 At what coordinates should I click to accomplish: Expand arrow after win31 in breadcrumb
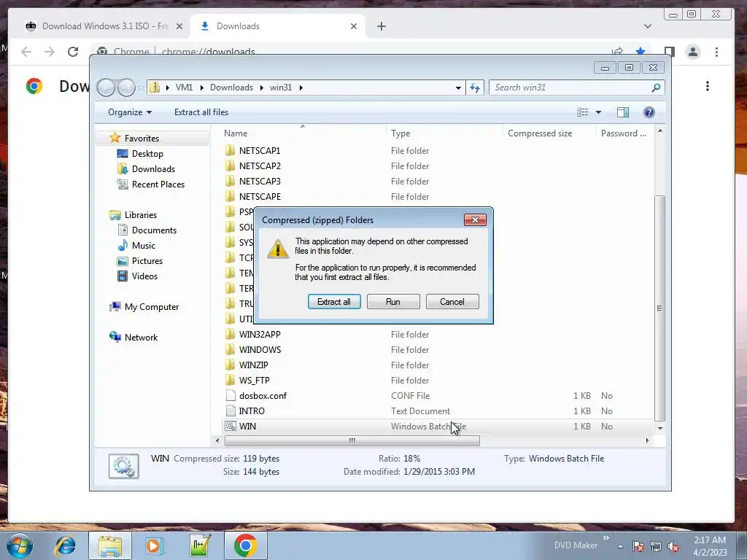(301, 87)
